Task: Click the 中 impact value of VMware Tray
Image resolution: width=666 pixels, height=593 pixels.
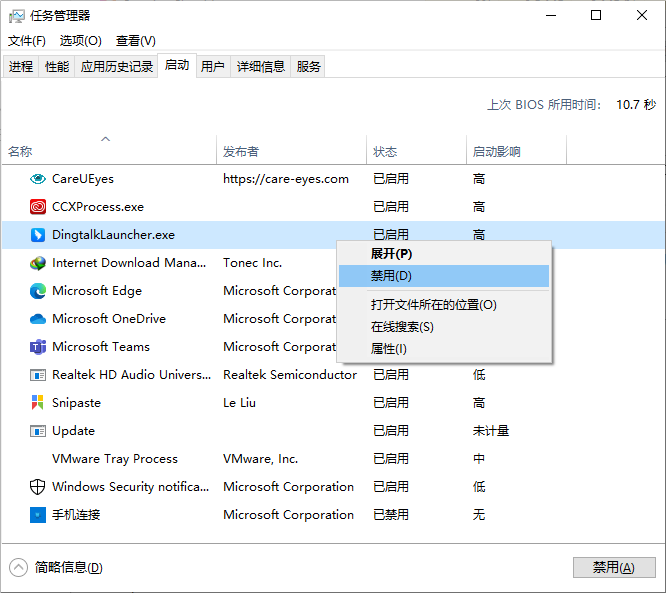Action: tap(479, 459)
